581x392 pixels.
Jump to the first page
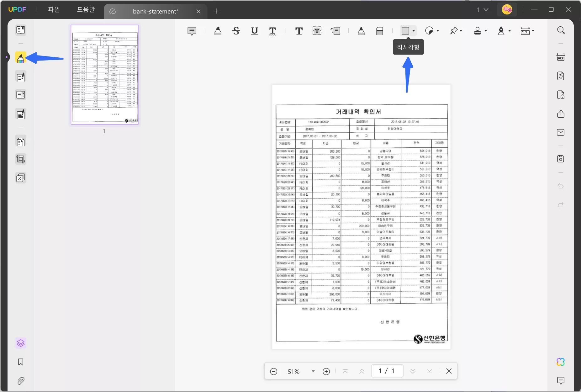[x=345, y=372]
